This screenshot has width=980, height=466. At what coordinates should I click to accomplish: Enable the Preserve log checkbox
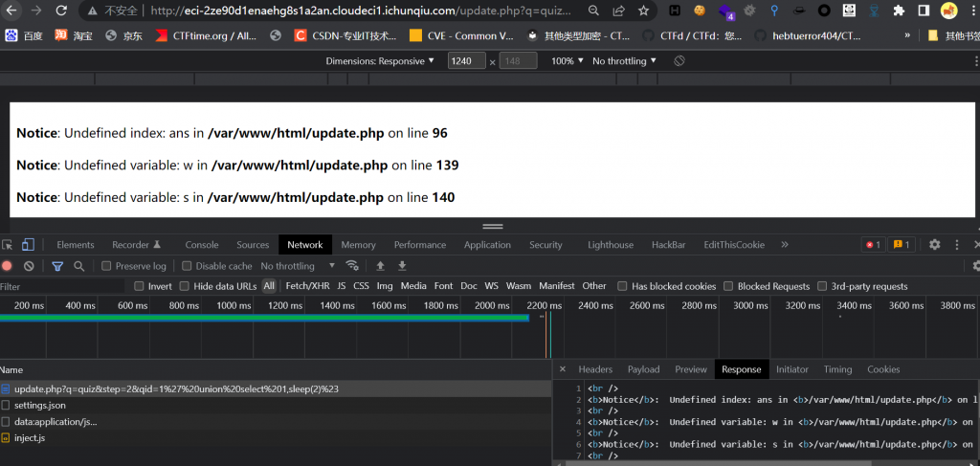pyautogui.click(x=107, y=266)
